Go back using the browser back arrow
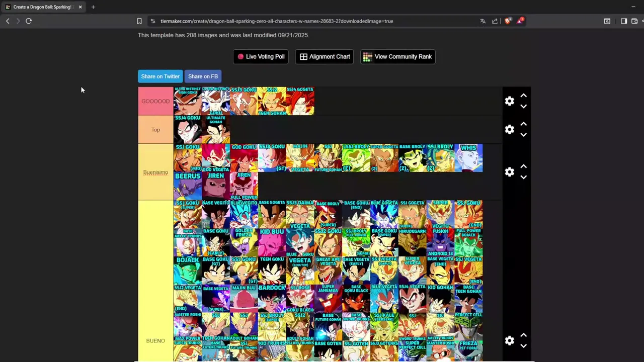The height and width of the screenshot is (362, 644). 8,21
